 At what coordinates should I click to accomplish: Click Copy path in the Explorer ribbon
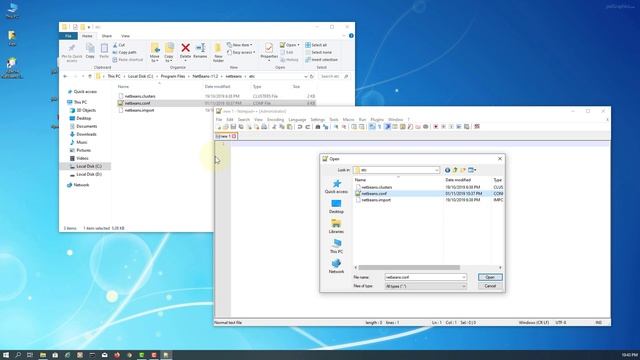tap(125, 52)
